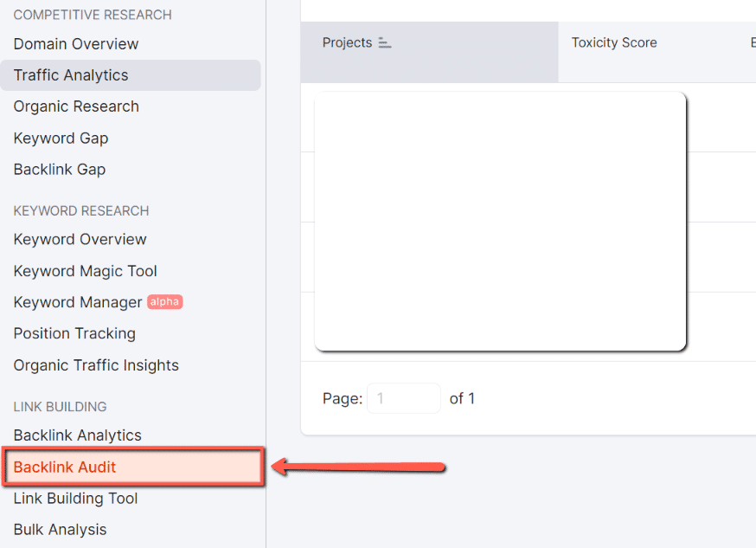Sort the table by Toxicity Score

point(613,42)
